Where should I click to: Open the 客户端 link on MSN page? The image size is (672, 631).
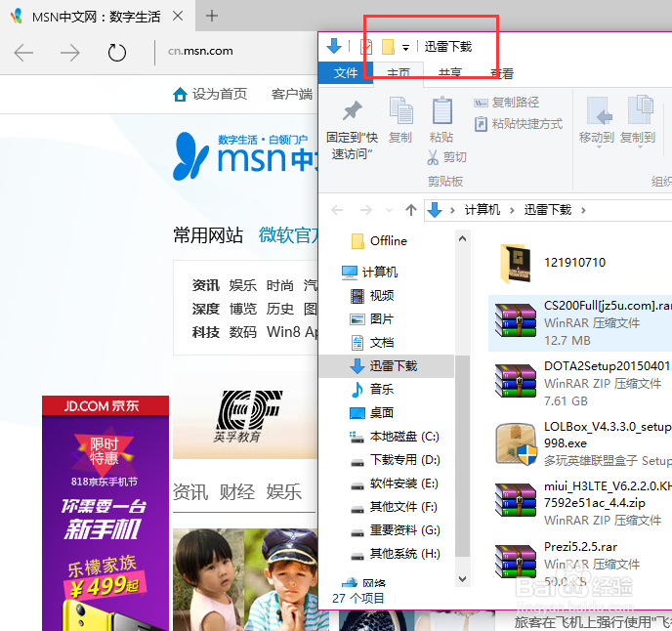[292, 94]
